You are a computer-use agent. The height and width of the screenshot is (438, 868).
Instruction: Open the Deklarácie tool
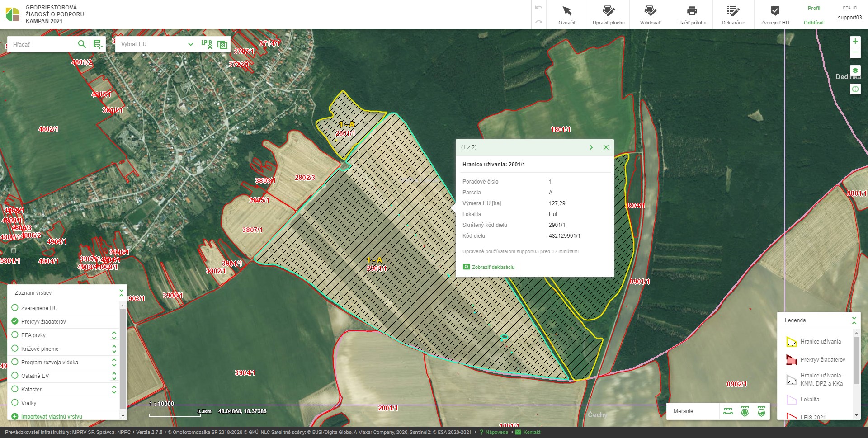(733, 14)
